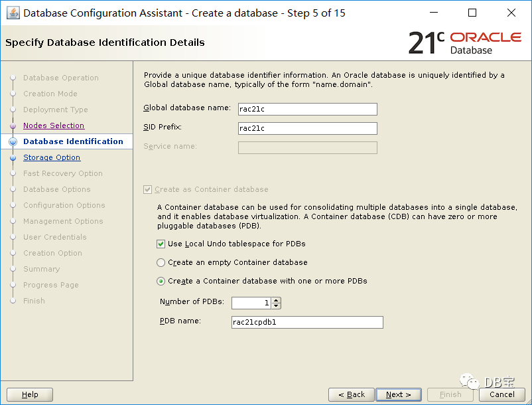Click the Database Options step
The height and width of the screenshot is (405, 532).
tap(56, 189)
